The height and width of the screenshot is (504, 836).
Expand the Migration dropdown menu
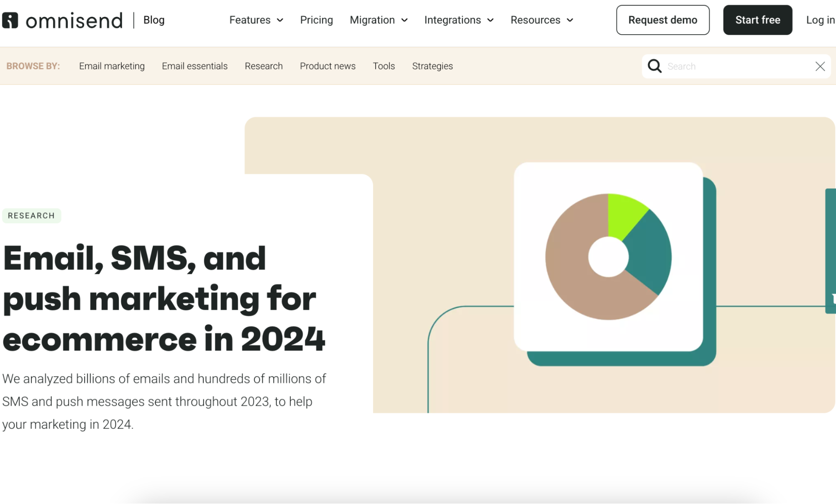coord(378,20)
